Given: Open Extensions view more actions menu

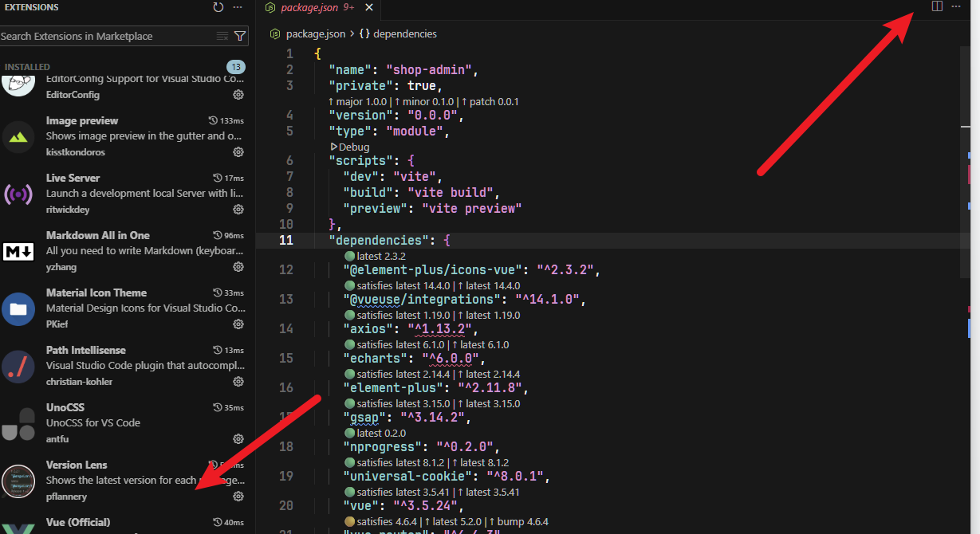Looking at the screenshot, I should [238, 7].
